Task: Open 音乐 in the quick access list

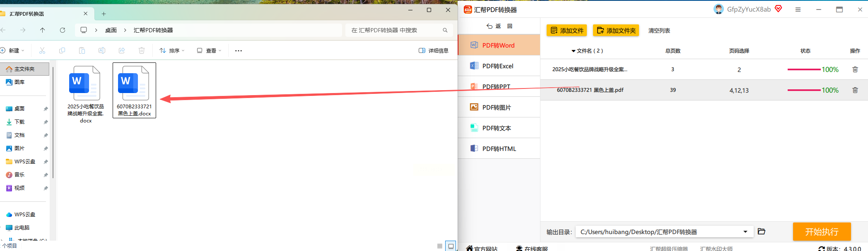Action: click(19, 175)
